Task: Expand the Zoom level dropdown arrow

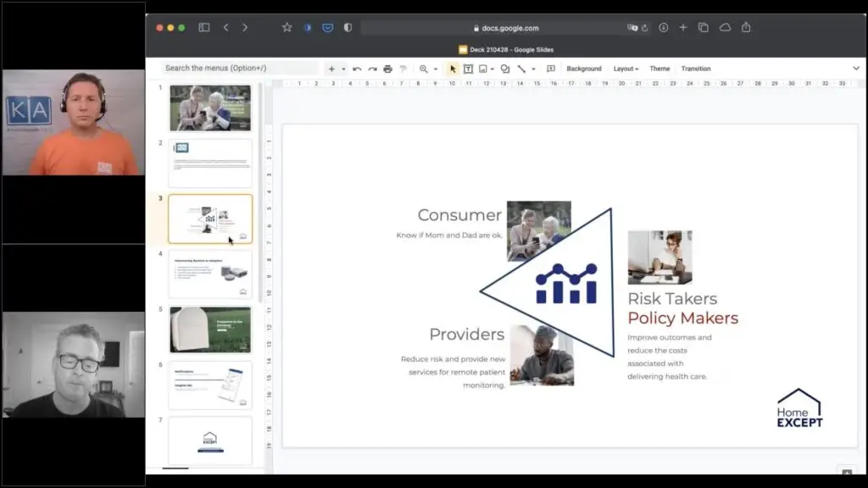Action: point(436,69)
